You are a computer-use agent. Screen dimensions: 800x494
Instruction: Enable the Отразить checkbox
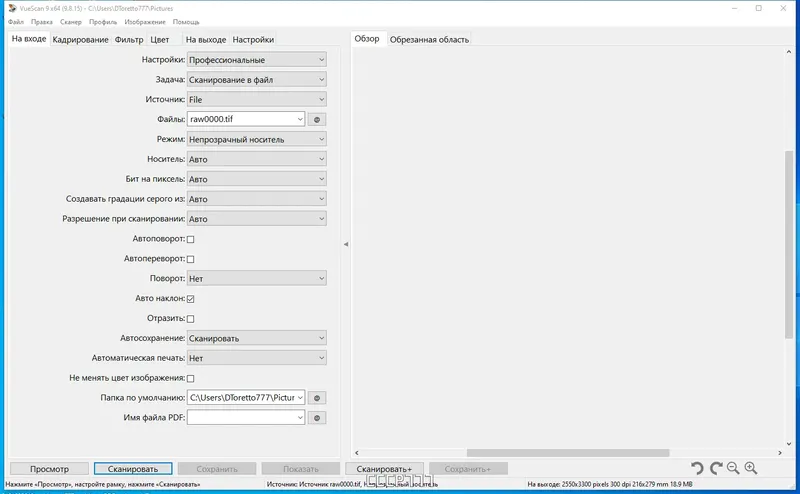(190, 318)
